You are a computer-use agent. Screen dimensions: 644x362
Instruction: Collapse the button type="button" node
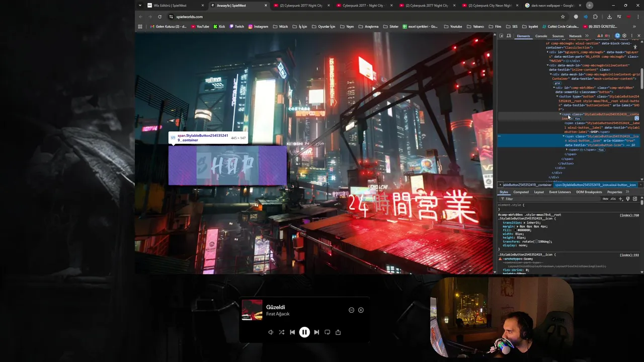coord(557,97)
